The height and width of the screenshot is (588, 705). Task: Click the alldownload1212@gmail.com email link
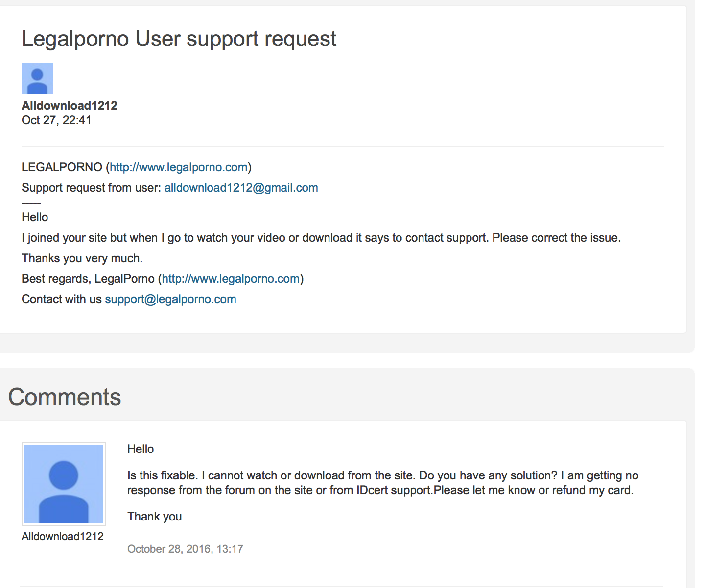click(x=241, y=188)
